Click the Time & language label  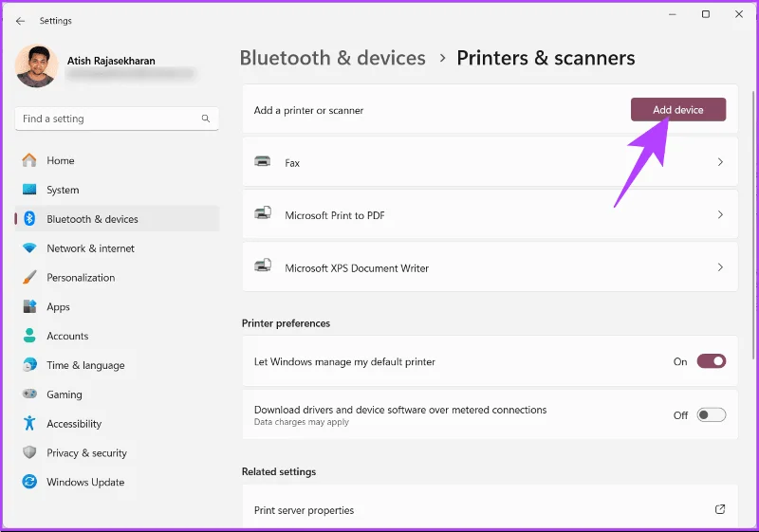point(85,366)
